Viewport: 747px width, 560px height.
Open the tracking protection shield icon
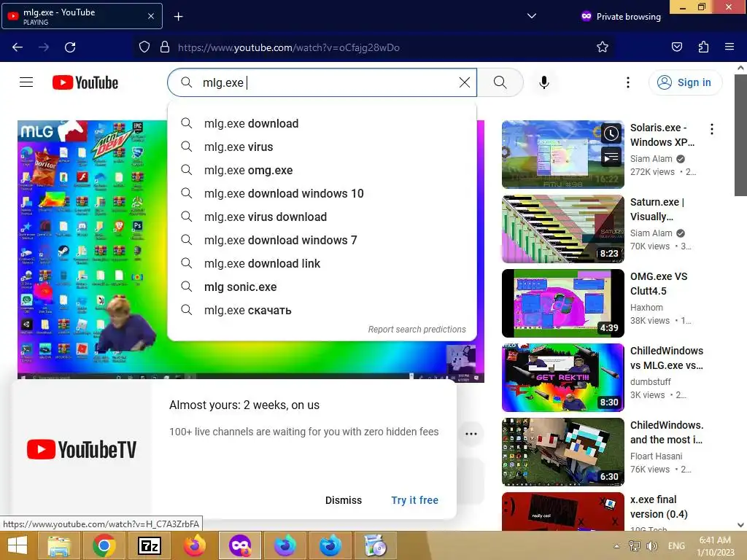point(144,47)
